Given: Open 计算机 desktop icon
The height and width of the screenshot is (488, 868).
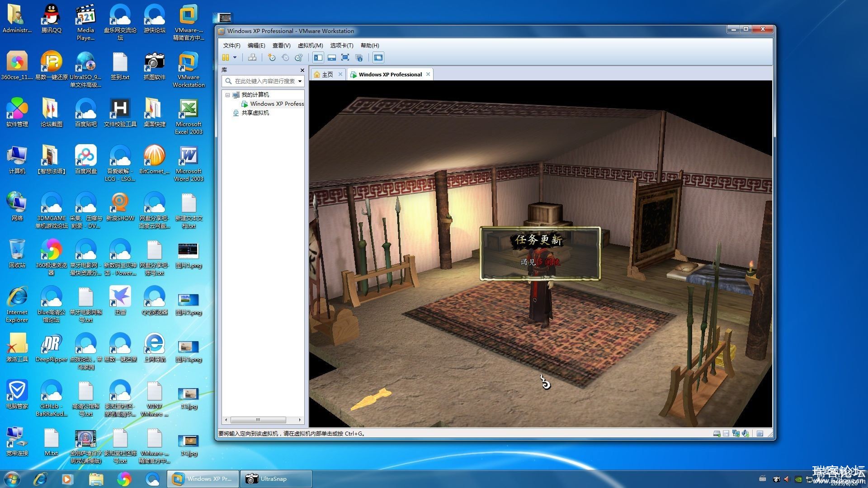Looking at the screenshot, I should tap(17, 160).
